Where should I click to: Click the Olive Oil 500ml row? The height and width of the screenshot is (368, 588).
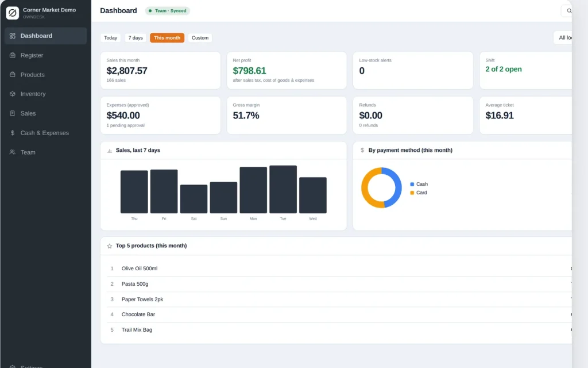339,269
